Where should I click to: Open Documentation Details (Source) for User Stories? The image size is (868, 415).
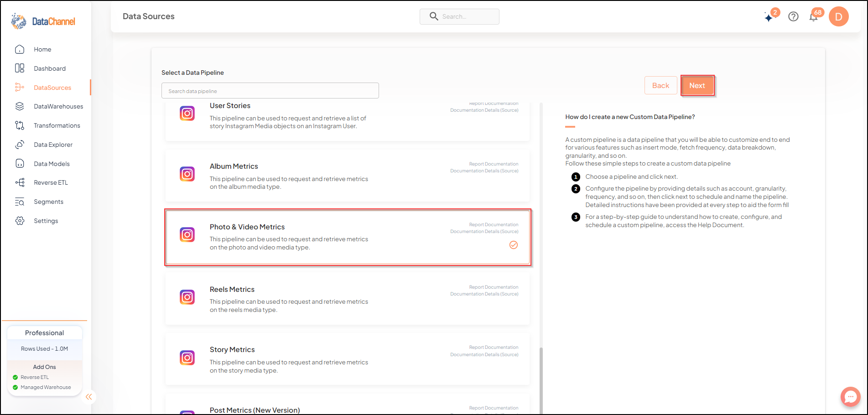pos(484,110)
